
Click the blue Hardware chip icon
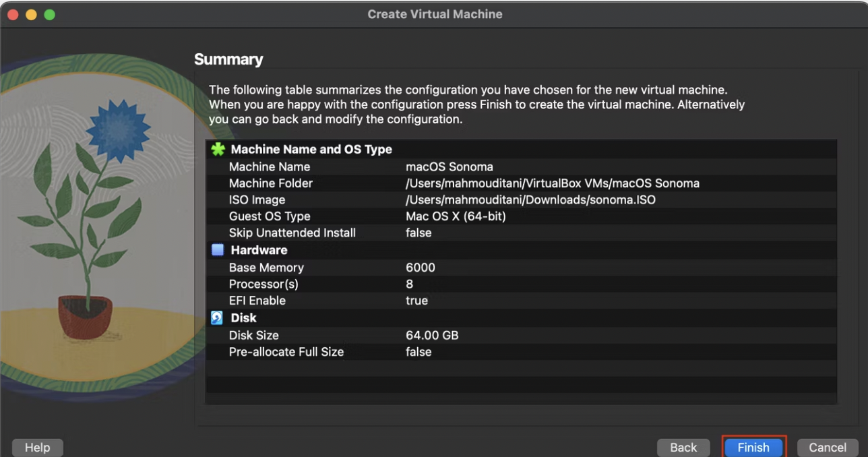(217, 250)
